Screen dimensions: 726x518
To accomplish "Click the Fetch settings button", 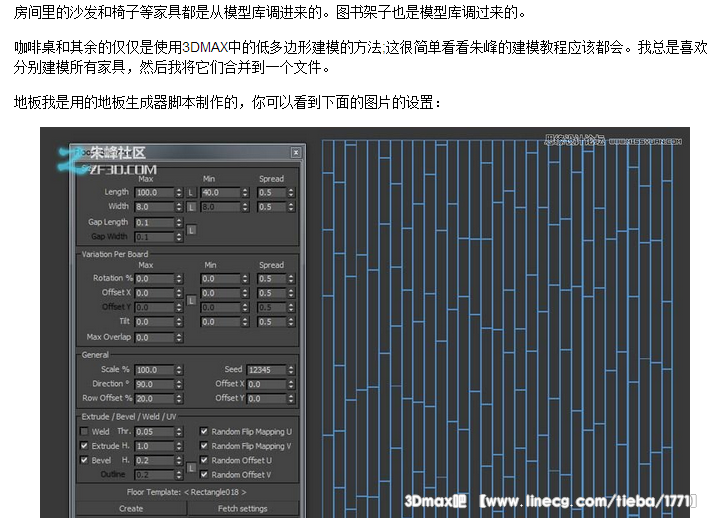I will point(243,509).
